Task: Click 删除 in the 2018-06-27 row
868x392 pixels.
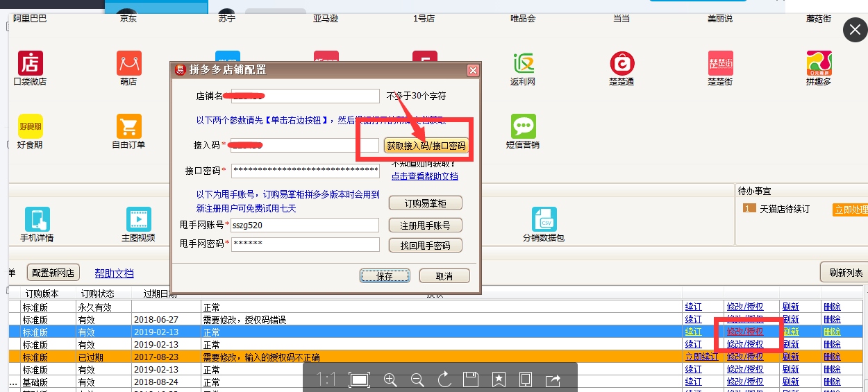Action: (x=832, y=319)
